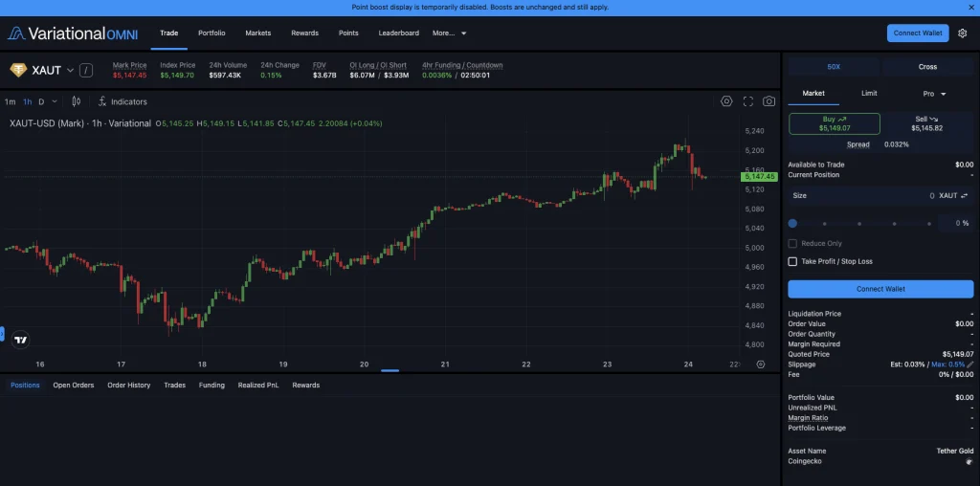The image size is (980, 486).
Task: Switch to the Open Orders tab
Action: click(73, 385)
